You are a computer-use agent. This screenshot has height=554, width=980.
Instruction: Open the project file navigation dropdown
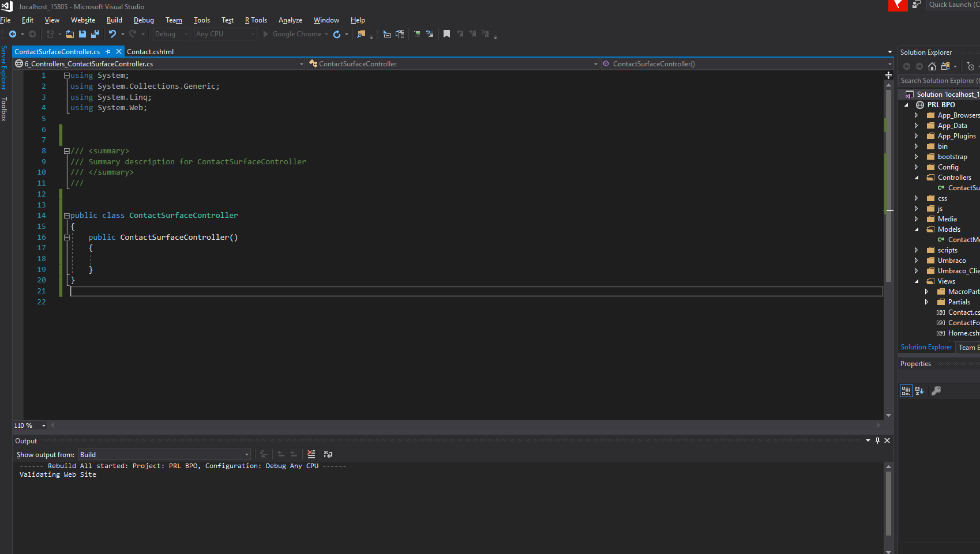pos(159,63)
